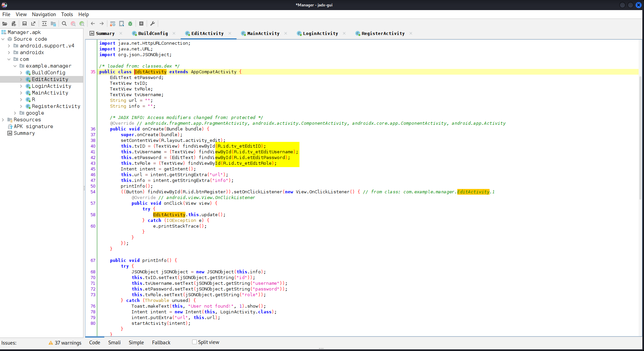
Task: Switch to Fallback code view
Action: point(161,343)
